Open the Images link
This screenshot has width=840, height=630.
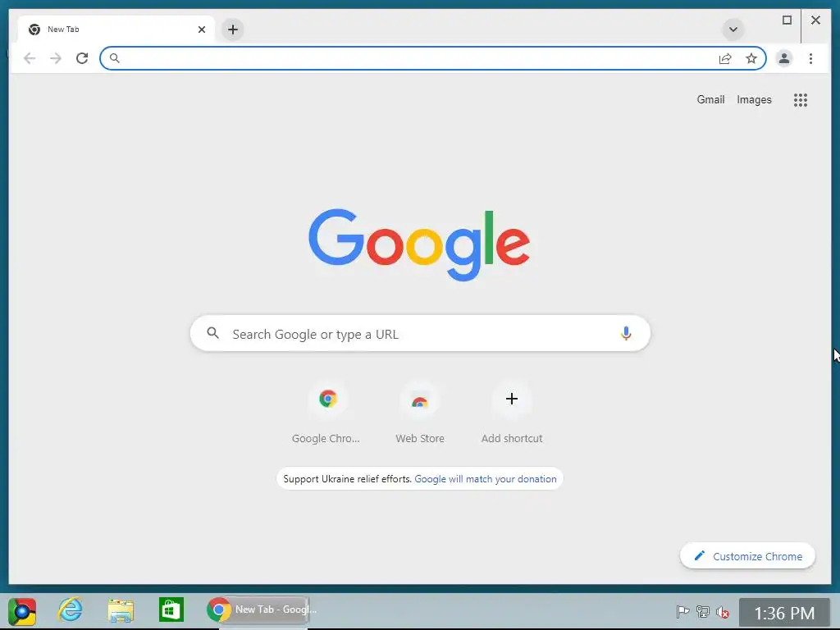coord(754,99)
